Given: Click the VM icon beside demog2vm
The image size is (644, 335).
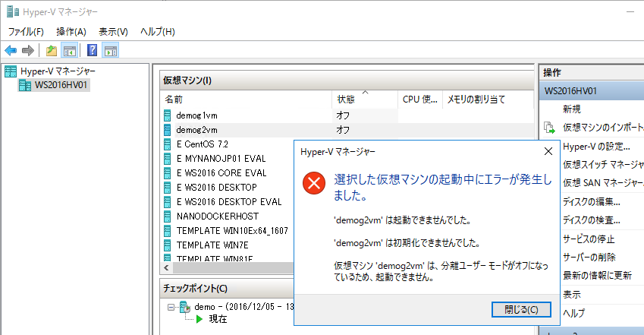Looking at the screenshot, I should click(168, 130).
